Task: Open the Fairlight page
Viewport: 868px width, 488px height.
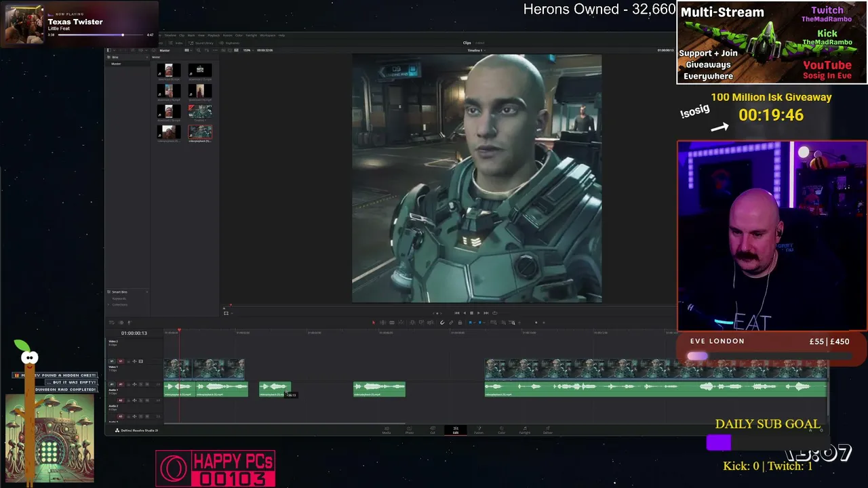Action: coord(525,430)
